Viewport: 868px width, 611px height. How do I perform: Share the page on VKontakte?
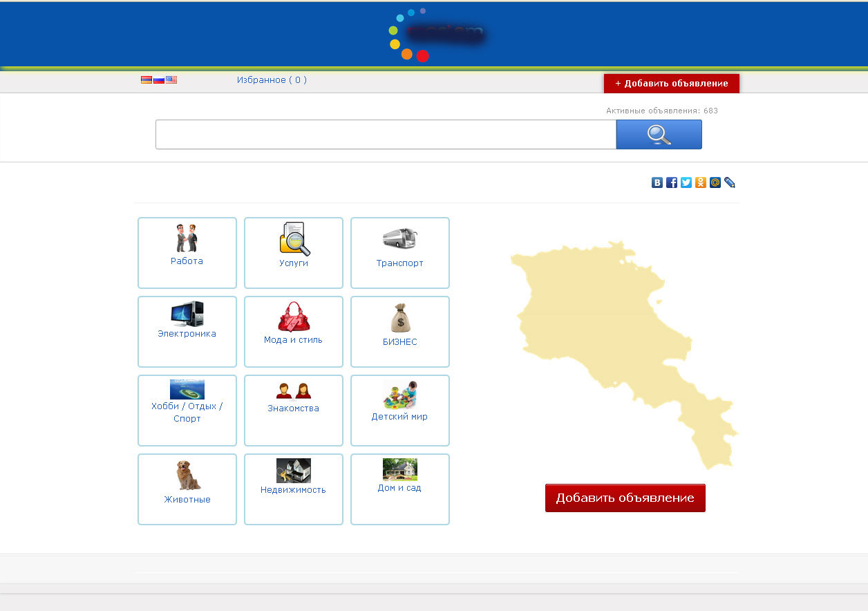tap(657, 182)
